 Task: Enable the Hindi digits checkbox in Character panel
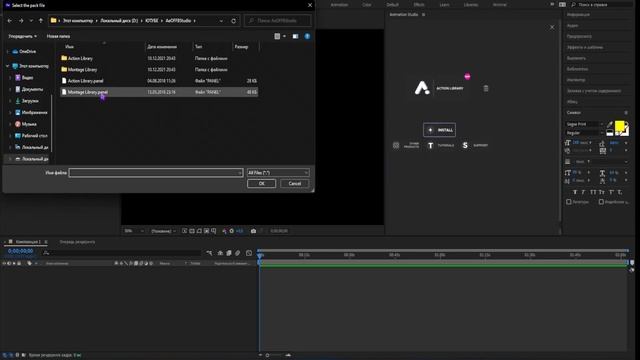click(x=601, y=202)
